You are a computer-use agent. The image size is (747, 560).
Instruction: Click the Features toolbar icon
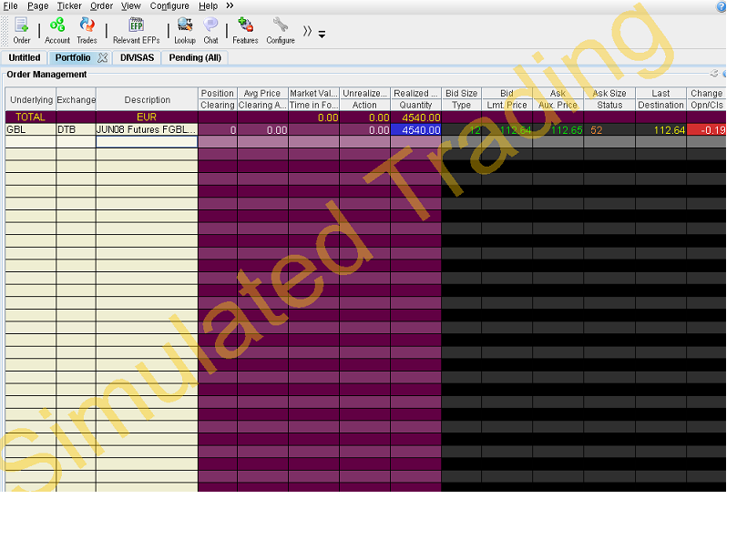tap(245, 31)
